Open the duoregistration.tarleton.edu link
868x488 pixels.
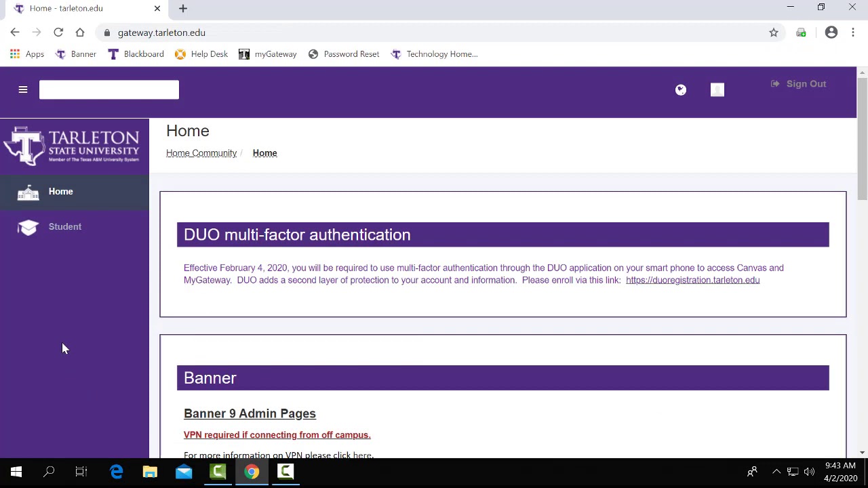[x=692, y=280]
